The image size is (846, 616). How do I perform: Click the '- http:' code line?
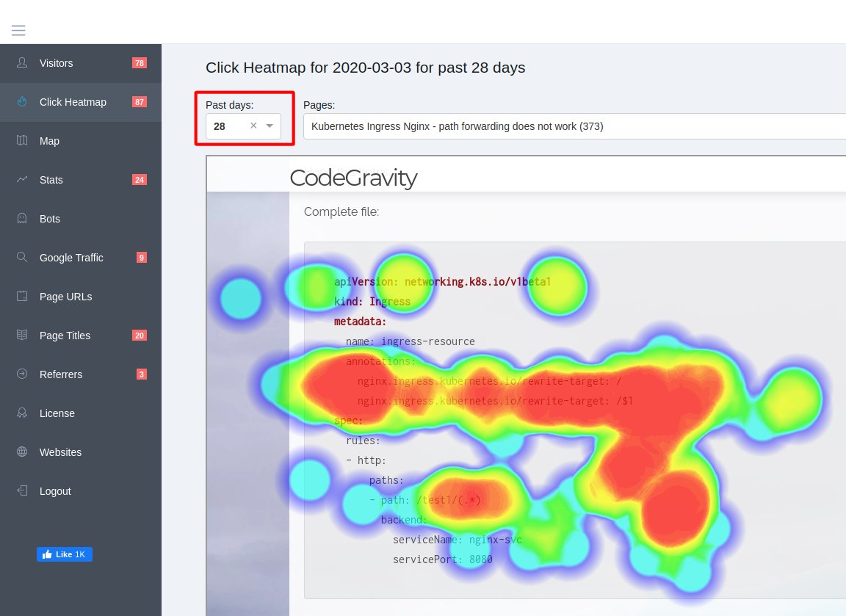tap(366, 460)
